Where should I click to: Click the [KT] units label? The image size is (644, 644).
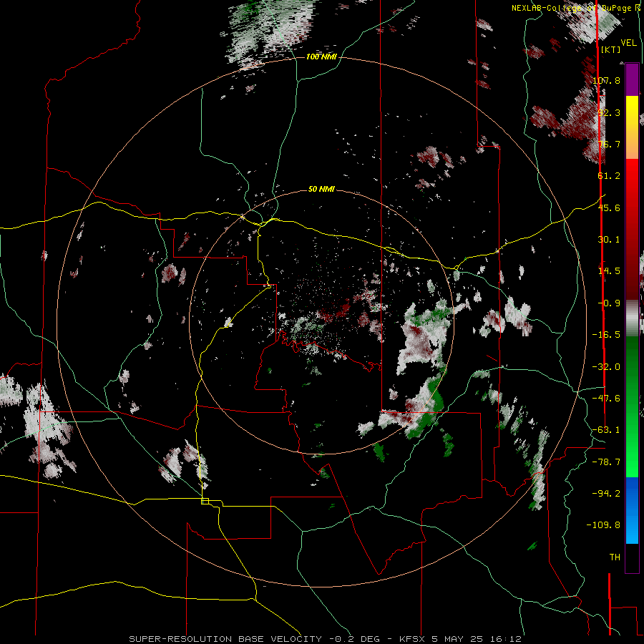(611, 49)
